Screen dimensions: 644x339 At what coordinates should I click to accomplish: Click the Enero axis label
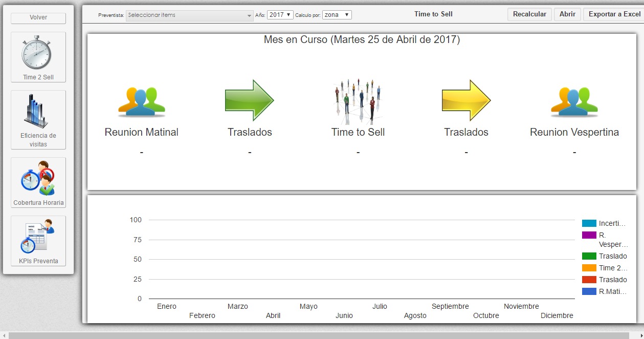(167, 306)
